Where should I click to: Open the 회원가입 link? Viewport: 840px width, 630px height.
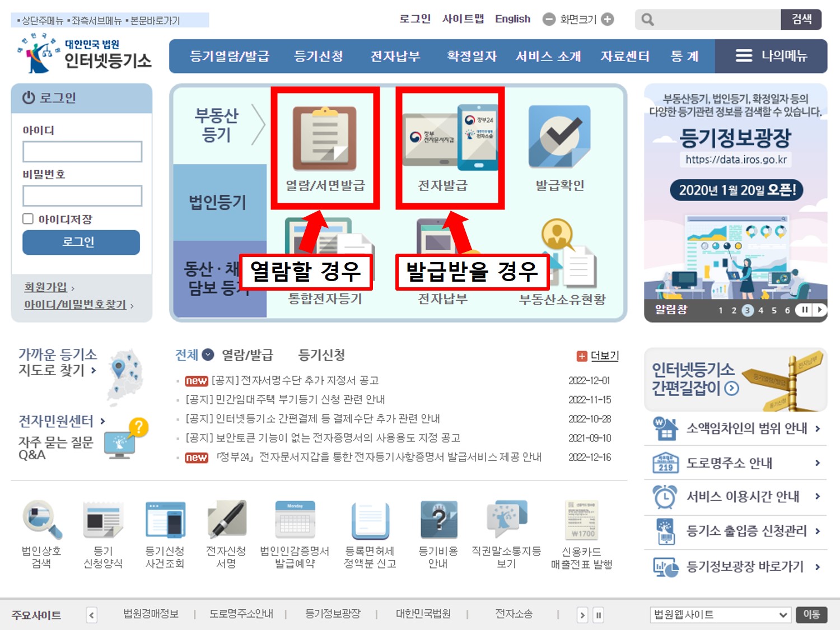click(45, 286)
